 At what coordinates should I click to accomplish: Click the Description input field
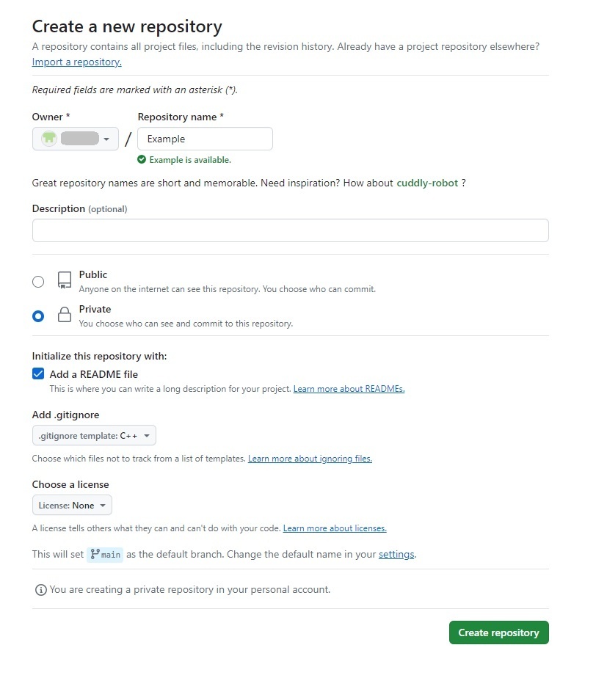(x=289, y=230)
